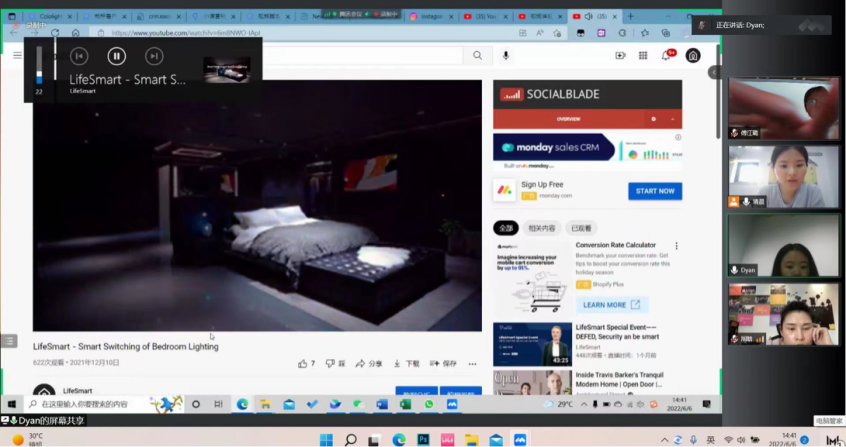Activate voice search microphone icon

pos(506,56)
